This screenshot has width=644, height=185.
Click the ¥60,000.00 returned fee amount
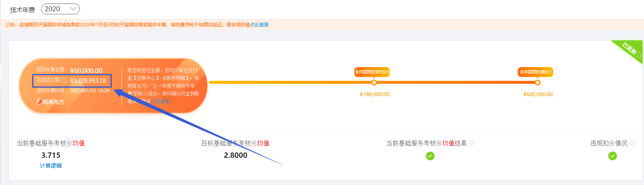(86, 71)
